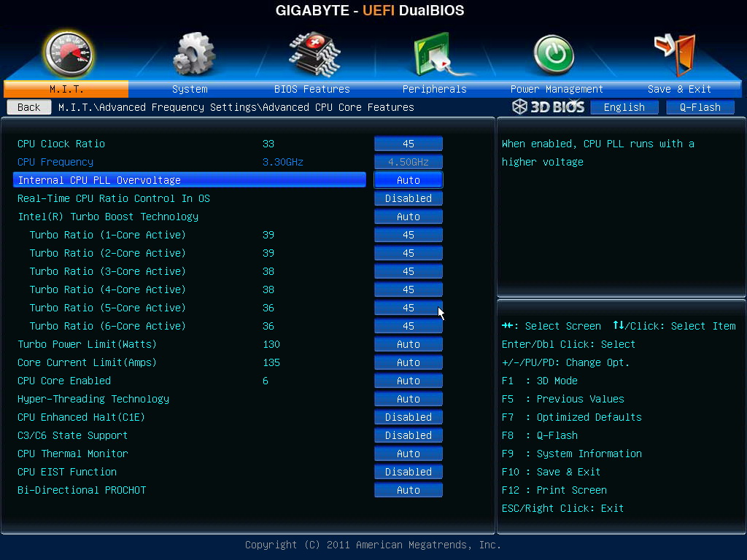Edit Turbo Ratio 5-Core Active value

tap(409, 308)
